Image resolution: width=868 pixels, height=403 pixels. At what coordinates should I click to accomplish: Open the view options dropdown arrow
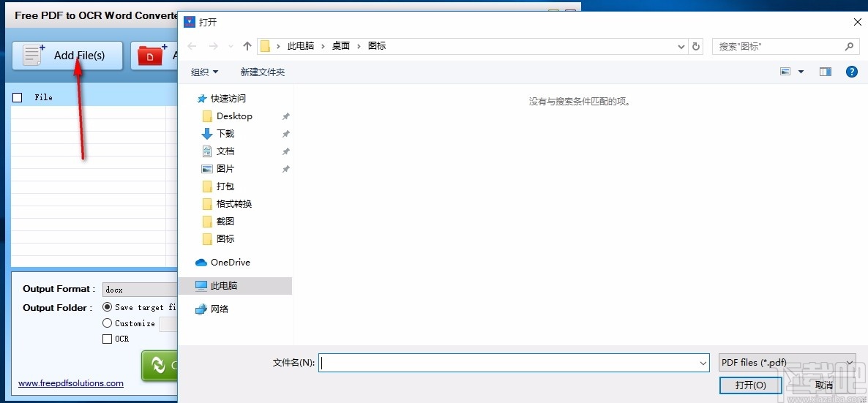pyautogui.click(x=801, y=72)
